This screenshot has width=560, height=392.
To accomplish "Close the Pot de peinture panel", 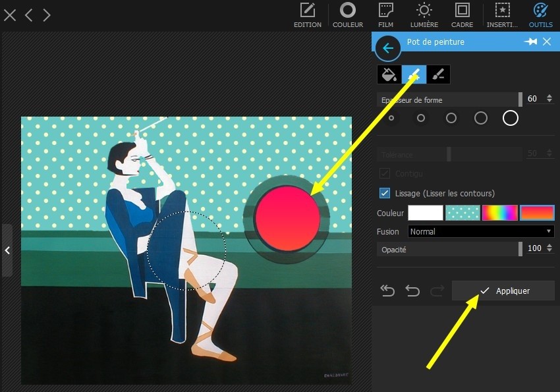I will [547, 42].
